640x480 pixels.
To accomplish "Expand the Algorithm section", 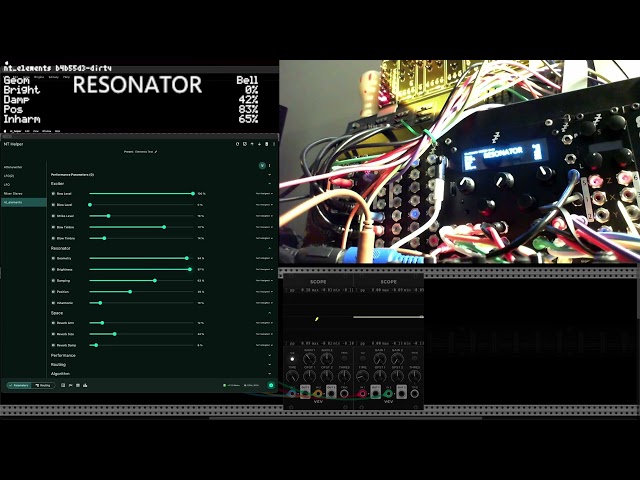I will click(269, 373).
